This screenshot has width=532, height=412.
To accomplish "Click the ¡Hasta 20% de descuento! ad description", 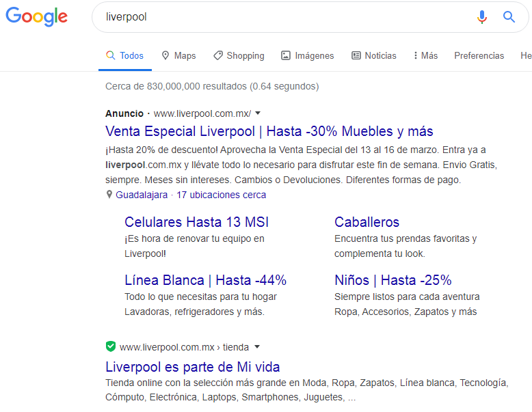I will click(302, 165).
